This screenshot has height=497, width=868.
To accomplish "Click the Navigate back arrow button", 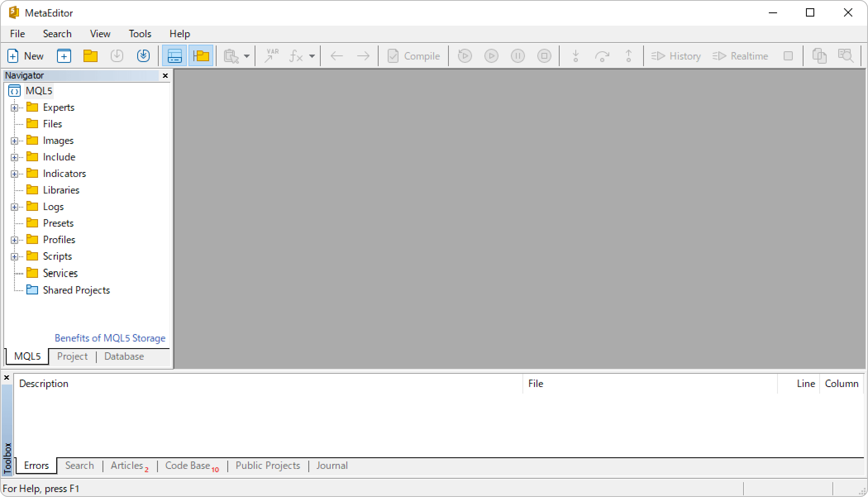I will 337,55.
